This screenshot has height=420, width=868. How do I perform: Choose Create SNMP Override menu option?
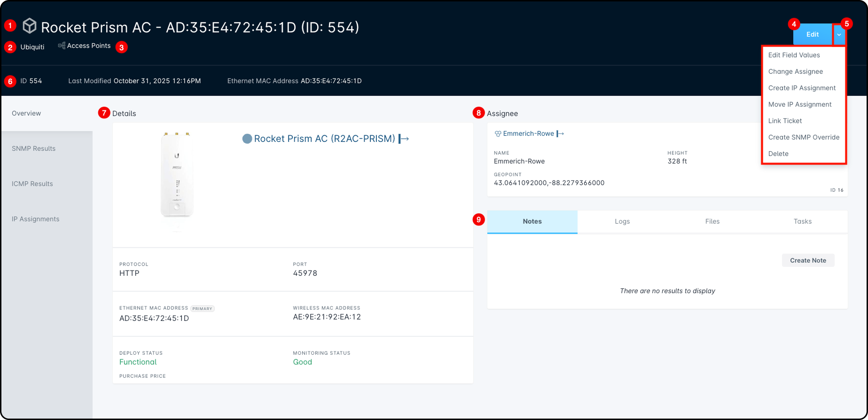[x=804, y=137]
